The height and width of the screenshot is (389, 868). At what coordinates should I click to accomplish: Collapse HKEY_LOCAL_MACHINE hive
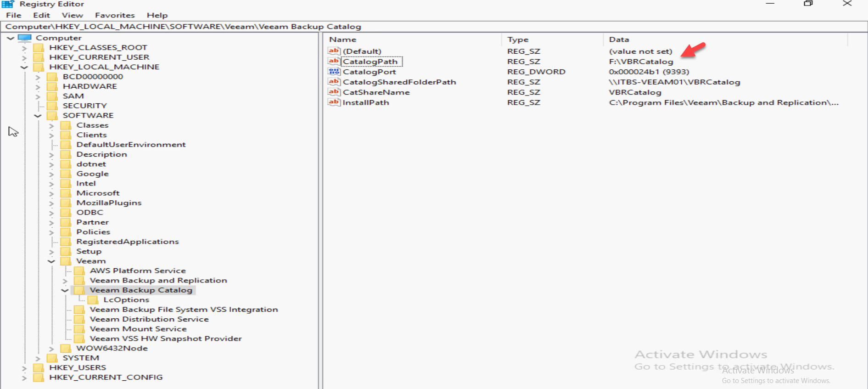coord(24,67)
